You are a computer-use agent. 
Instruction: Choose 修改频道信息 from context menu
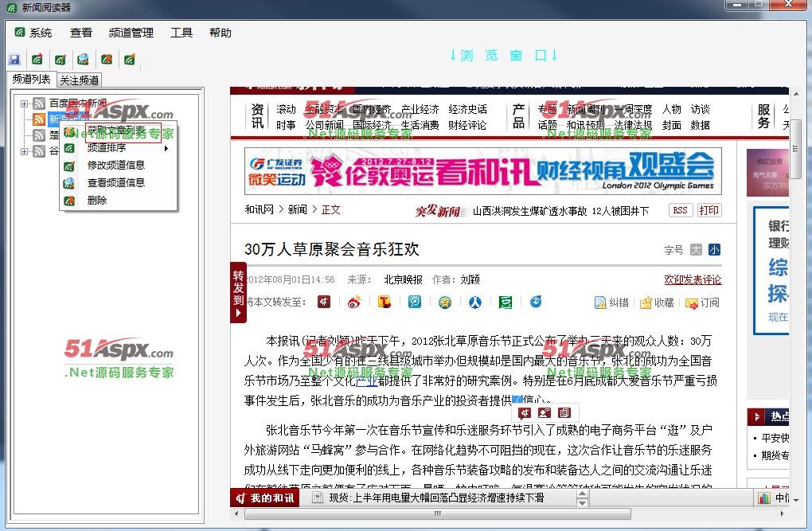pos(115,165)
